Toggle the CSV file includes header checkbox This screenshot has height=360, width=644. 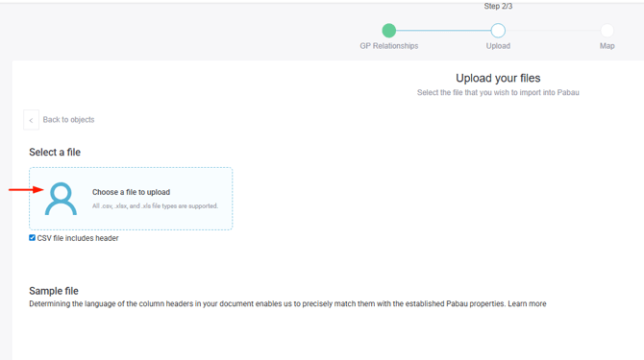(x=32, y=238)
